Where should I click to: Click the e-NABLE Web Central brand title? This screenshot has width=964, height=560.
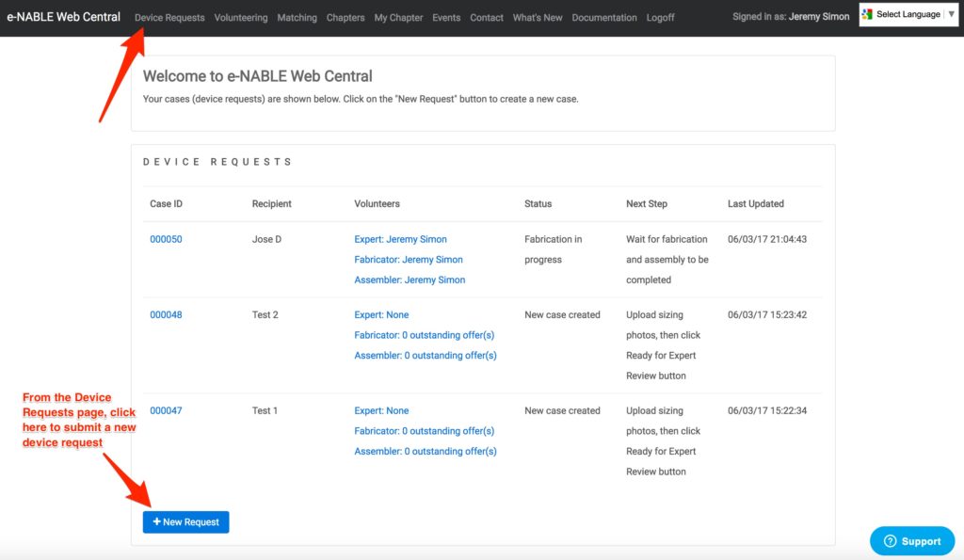(63, 17)
